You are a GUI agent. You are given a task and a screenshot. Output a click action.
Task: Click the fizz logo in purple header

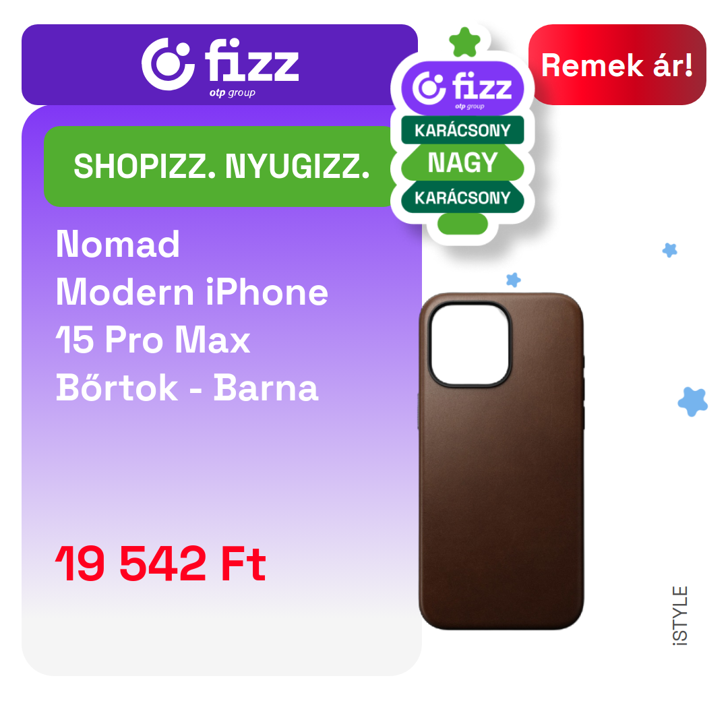220,65
